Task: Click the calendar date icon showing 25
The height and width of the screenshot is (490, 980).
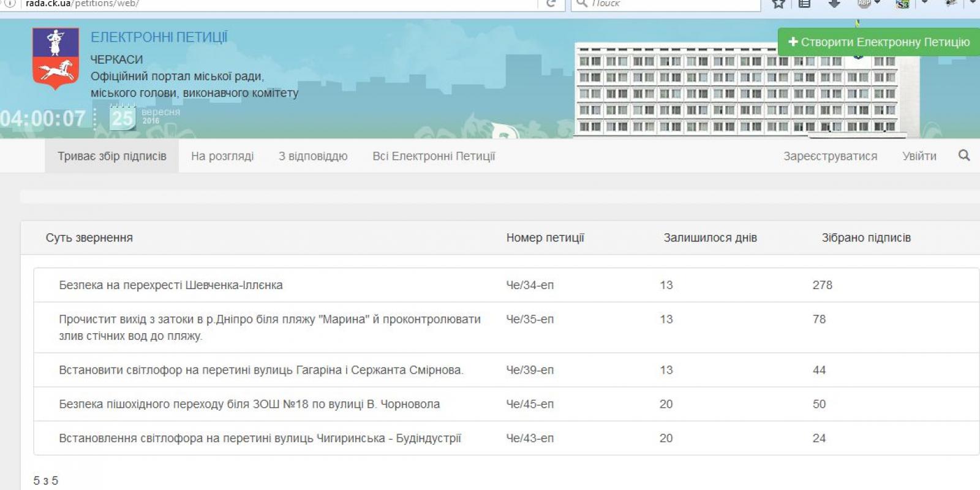Action: 122,118
